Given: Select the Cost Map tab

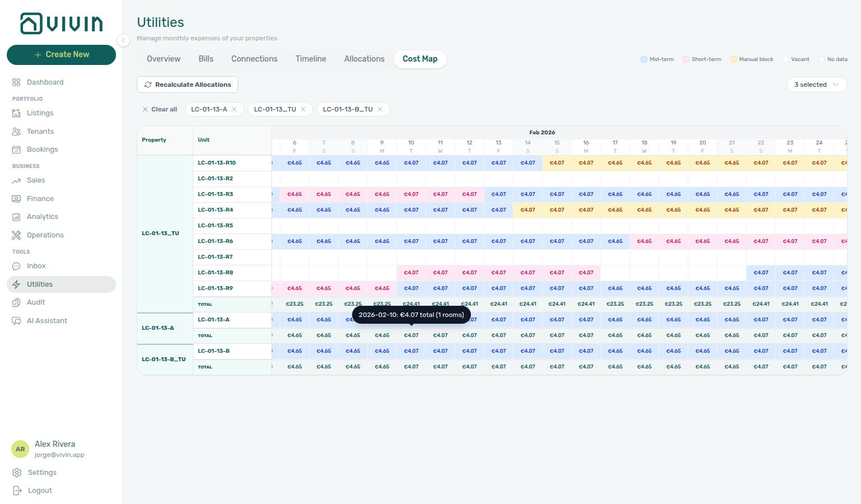Looking at the screenshot, I should (420, 59).
